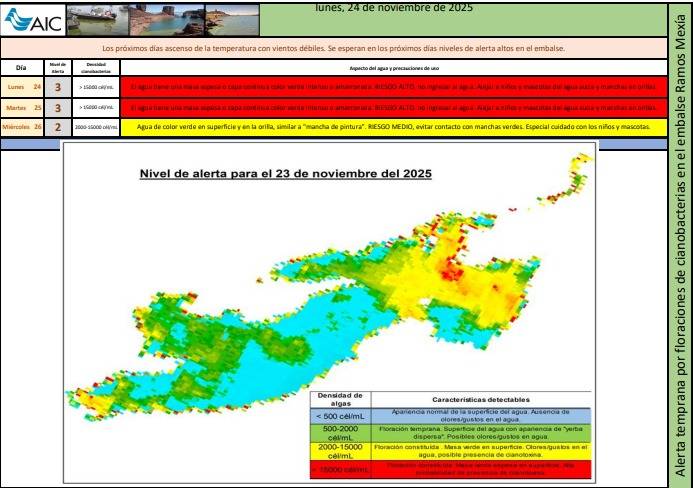
Task: Select the Nivel de Alerta column header
Action: coord(58,67)
